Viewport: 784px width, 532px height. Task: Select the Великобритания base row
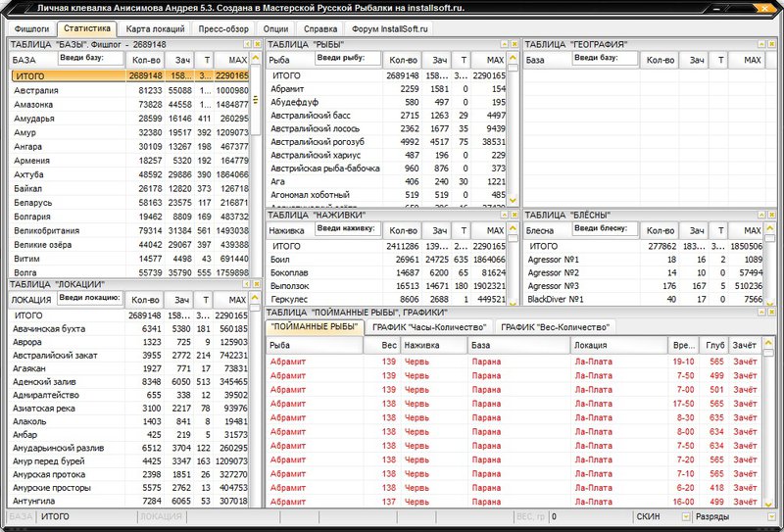pyautogui.click(x=130, y=230)
